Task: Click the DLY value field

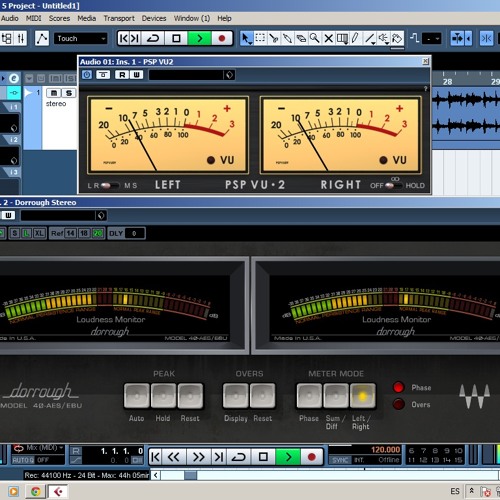Action: click(x=135, y=233)
